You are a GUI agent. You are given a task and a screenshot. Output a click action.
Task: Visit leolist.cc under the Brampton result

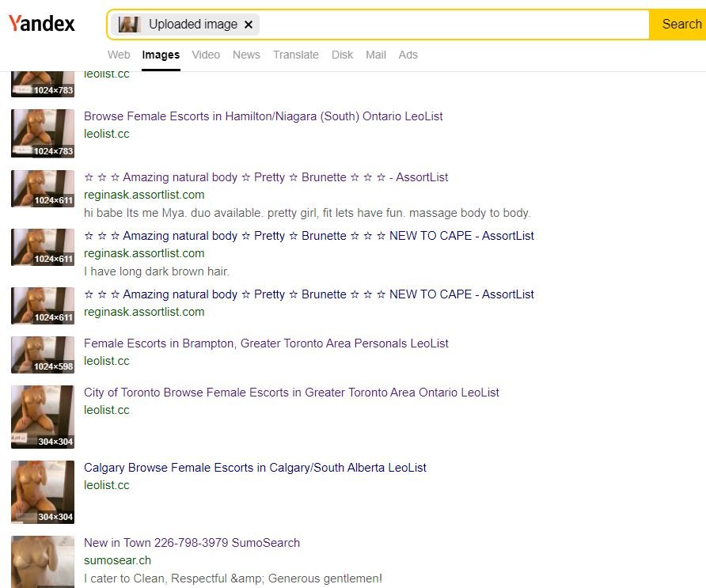(107, 361)
